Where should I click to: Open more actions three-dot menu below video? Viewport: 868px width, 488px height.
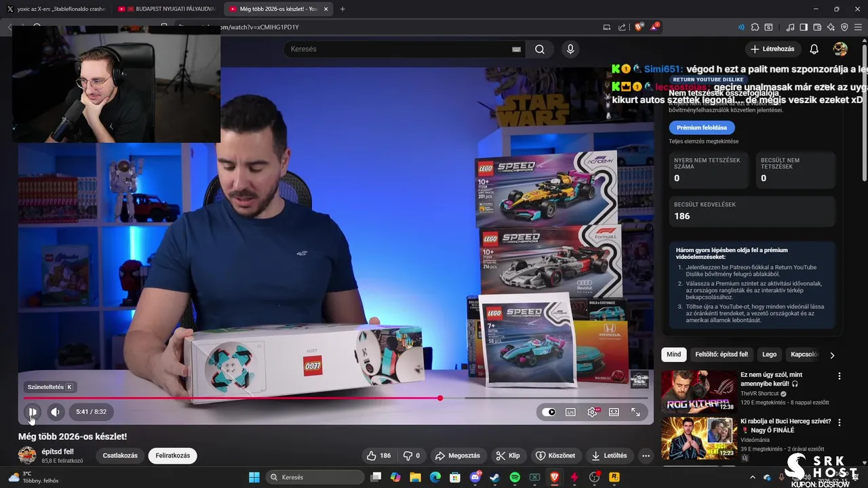(646, 455)
